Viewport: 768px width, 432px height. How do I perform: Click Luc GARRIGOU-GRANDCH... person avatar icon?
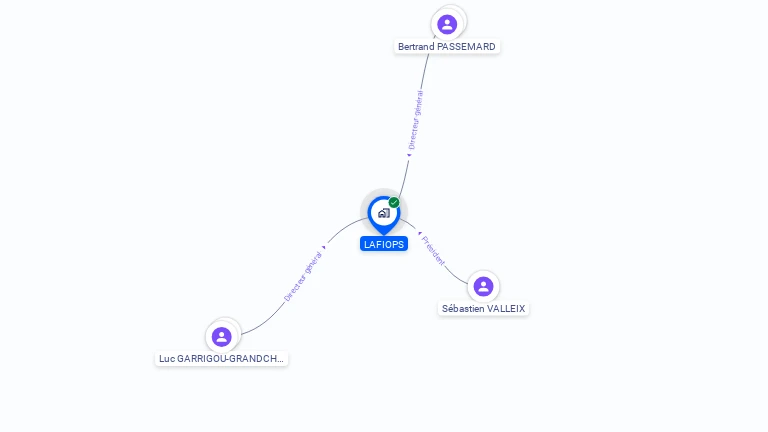point(221,337)
